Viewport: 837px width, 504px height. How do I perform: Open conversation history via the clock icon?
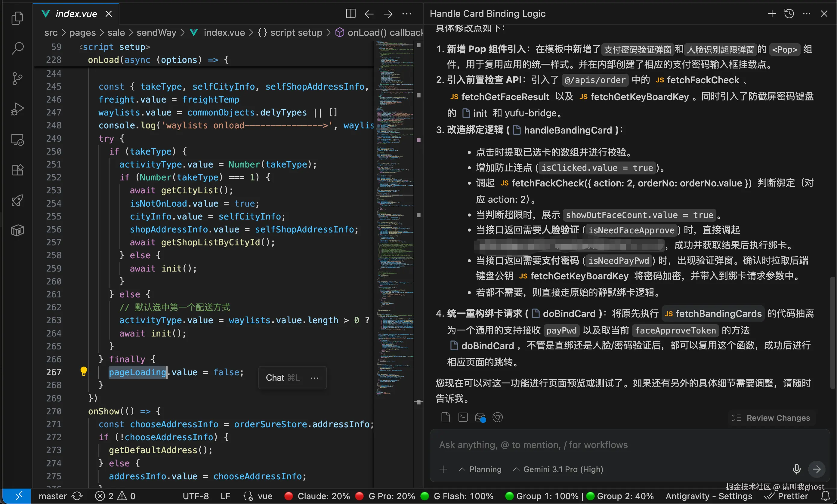click(789, 14)
